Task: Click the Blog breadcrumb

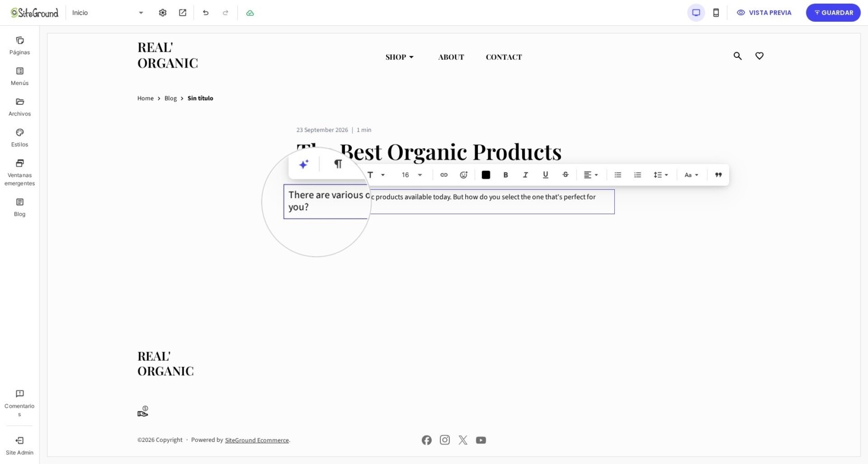Action: (170, 99)
